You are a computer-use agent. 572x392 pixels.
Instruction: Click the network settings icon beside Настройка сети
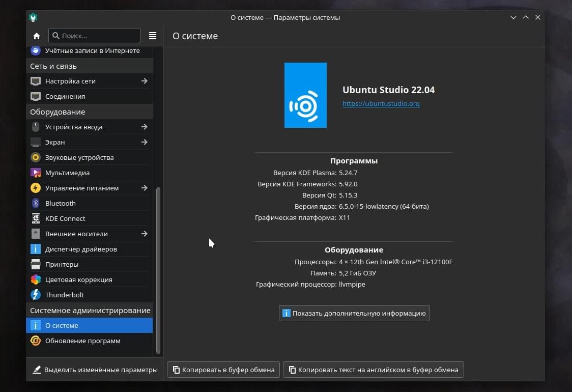pyautogui.click(x=36, y=81)
